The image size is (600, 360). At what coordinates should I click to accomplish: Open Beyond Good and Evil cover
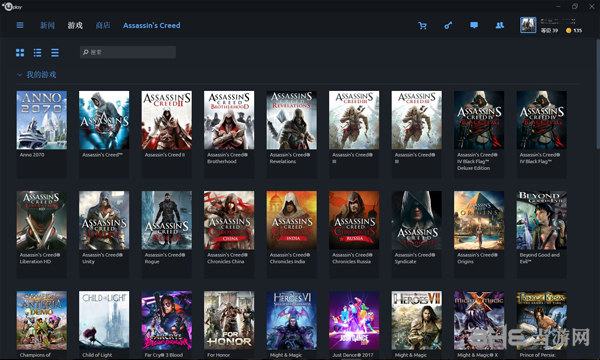541,220
